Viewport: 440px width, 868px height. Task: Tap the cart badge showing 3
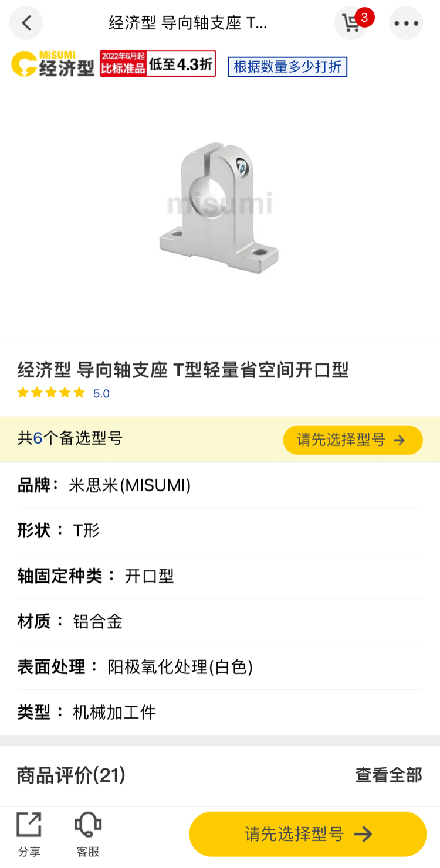tap(364, 18)
